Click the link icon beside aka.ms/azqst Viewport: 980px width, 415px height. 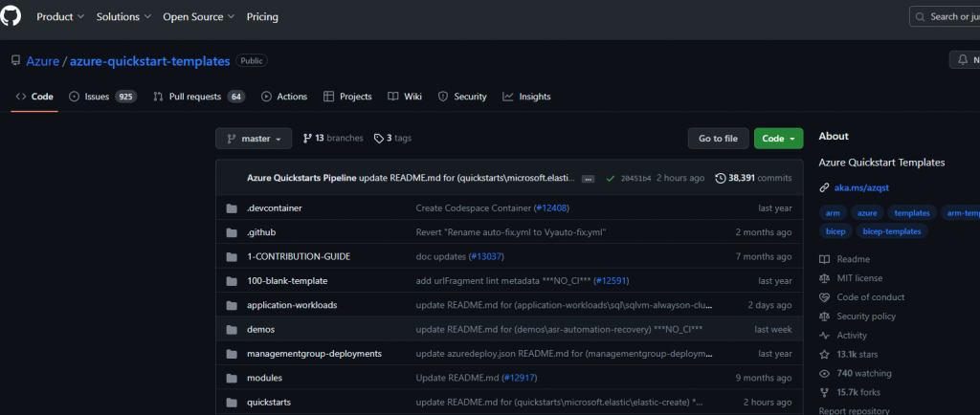[x=824, y=188]
